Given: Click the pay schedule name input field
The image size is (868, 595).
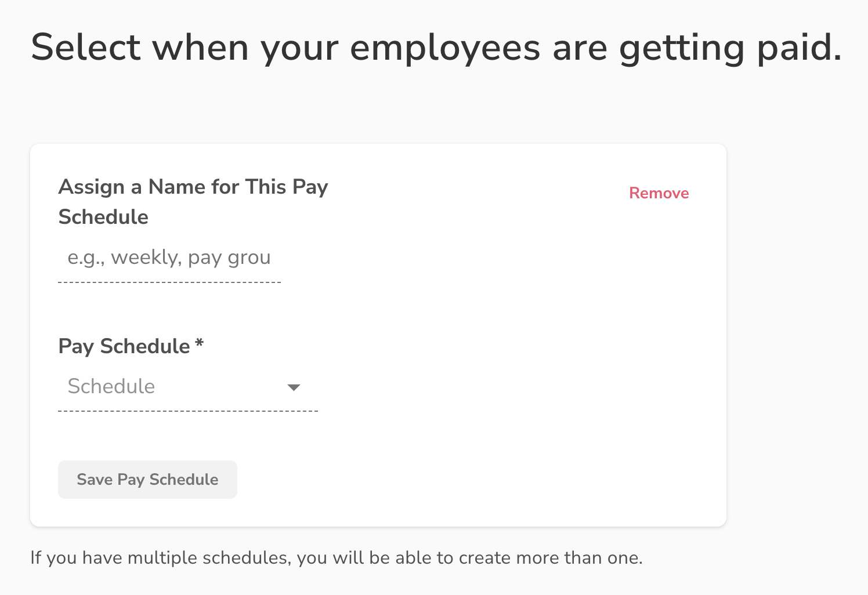Looking at the screenshot, I should click(169, 257).
